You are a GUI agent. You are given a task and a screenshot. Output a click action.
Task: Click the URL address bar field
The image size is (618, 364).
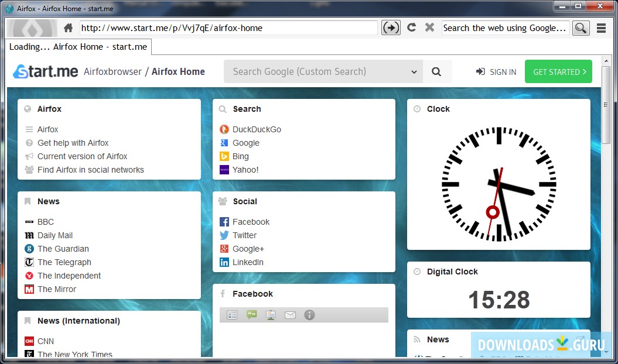pyautogui.click(x=228, y=28)
